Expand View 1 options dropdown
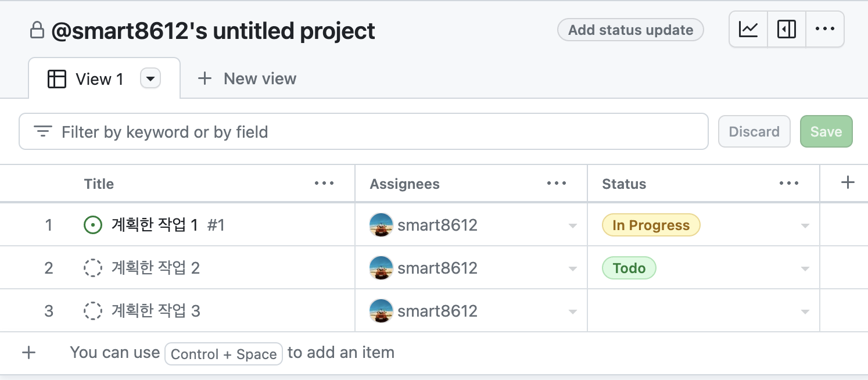 click(x=150, y=78)
